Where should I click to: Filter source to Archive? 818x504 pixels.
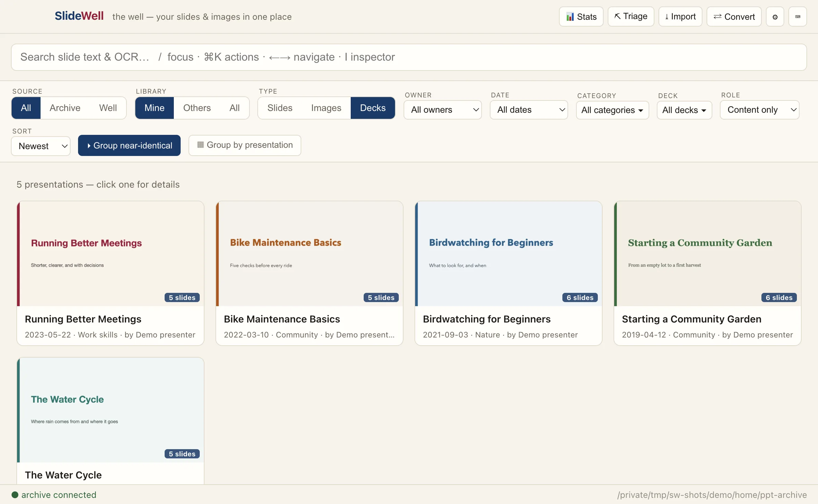(x=65, y=108)
